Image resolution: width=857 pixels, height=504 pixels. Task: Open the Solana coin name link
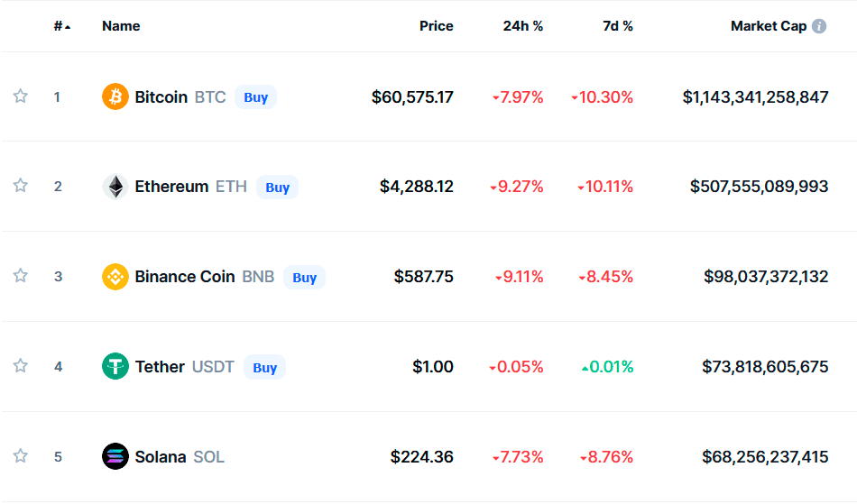(161, 457)
